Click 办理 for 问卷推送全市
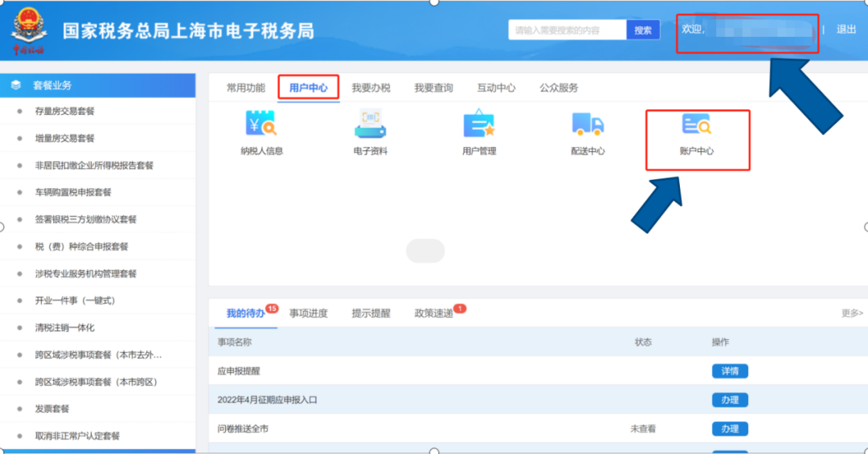The height and width of the screenshot is (454, 868). coord(730,428)
